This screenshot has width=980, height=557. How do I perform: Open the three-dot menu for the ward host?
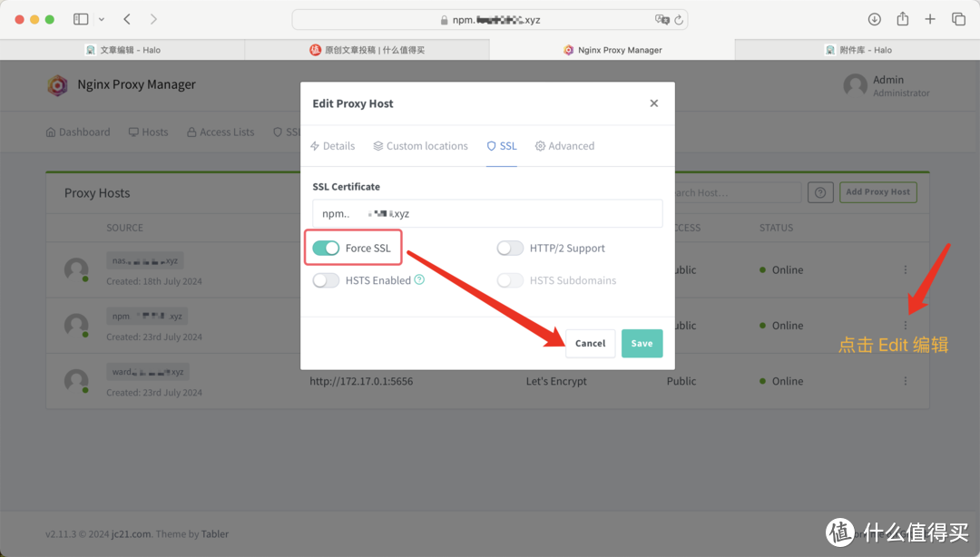pos(905,381)
